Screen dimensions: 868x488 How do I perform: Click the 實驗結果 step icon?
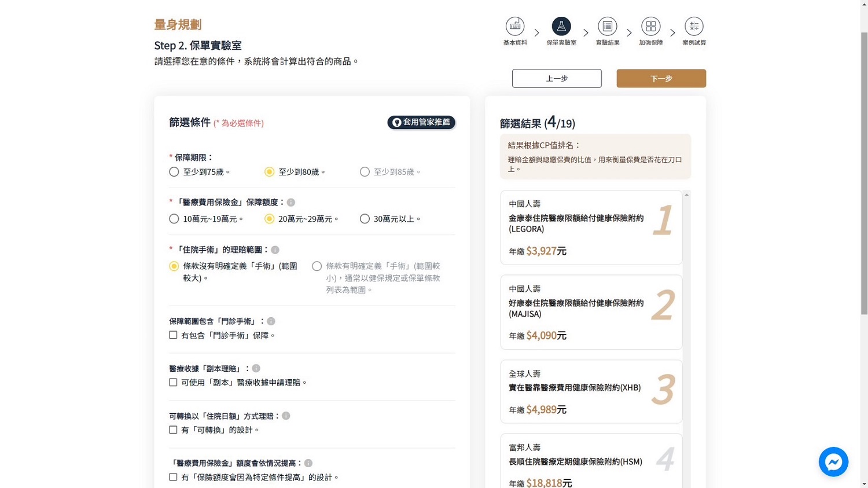(x=607, y=27)
